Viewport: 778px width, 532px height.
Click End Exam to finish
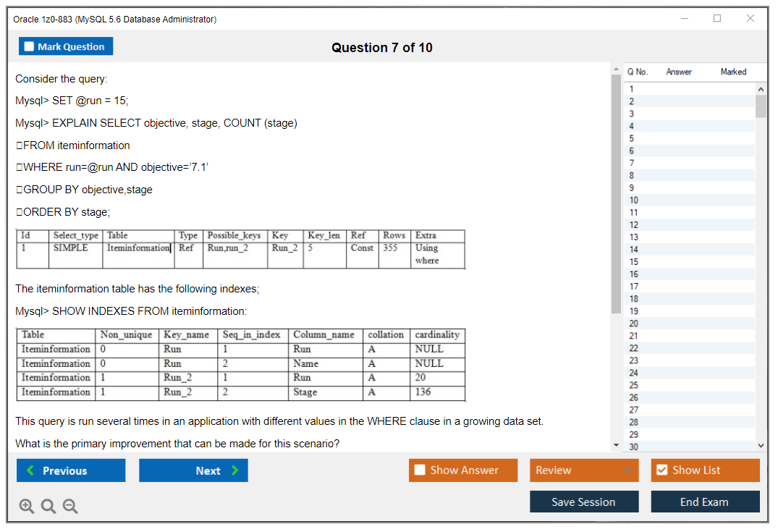[705, 502]
